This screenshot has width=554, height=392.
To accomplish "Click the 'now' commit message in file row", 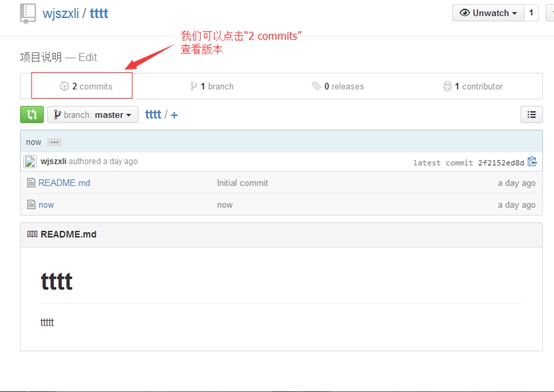I will (x=225, y=205).
